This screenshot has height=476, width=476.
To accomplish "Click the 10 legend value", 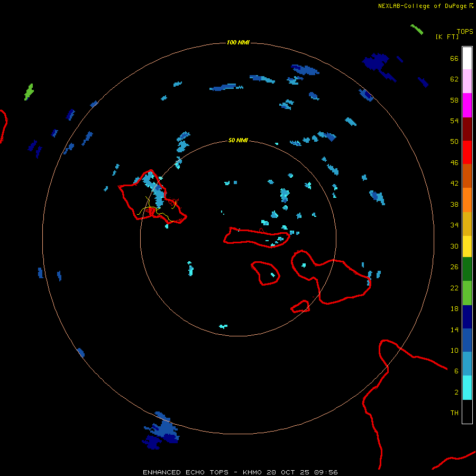I will [x=454, y=350].
